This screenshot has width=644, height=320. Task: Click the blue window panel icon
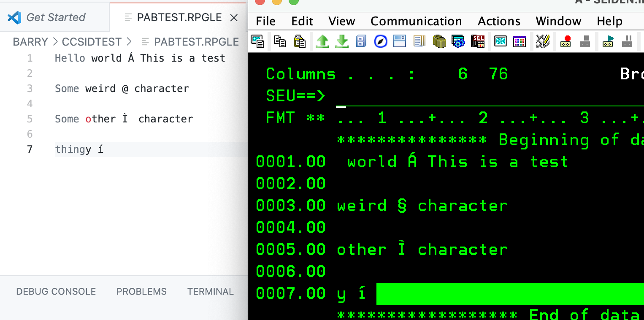399,41
